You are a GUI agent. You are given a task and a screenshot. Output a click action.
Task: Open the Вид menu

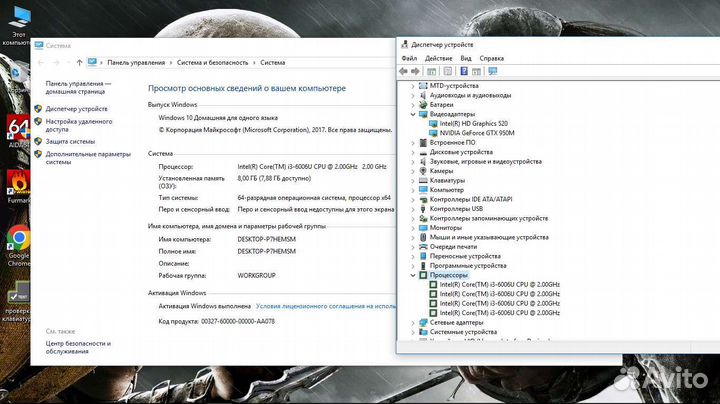tap(466, 58)
